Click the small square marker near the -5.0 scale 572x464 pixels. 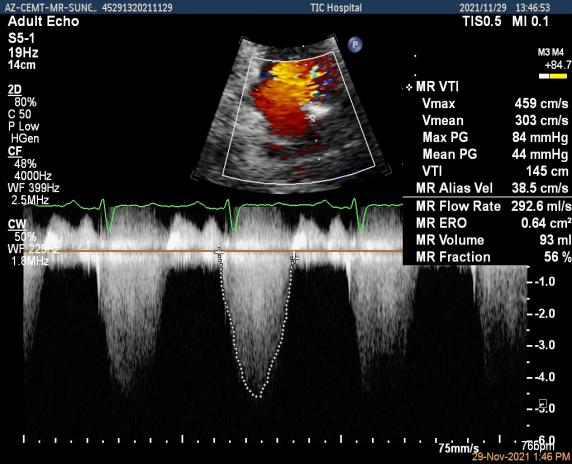click(x=543, y=403)
